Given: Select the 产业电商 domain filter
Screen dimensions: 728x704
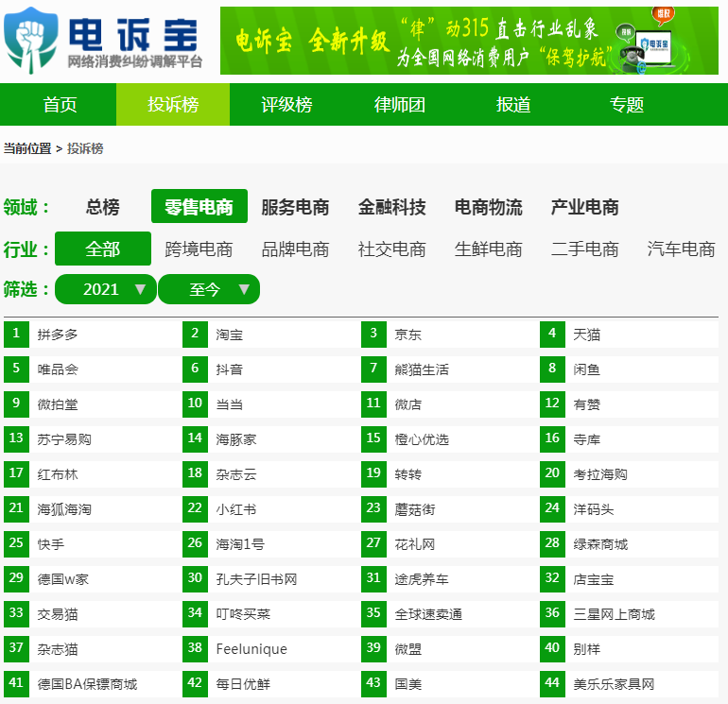Looking at the screenshot, I should pyautogui.click(x=585, y=207).
